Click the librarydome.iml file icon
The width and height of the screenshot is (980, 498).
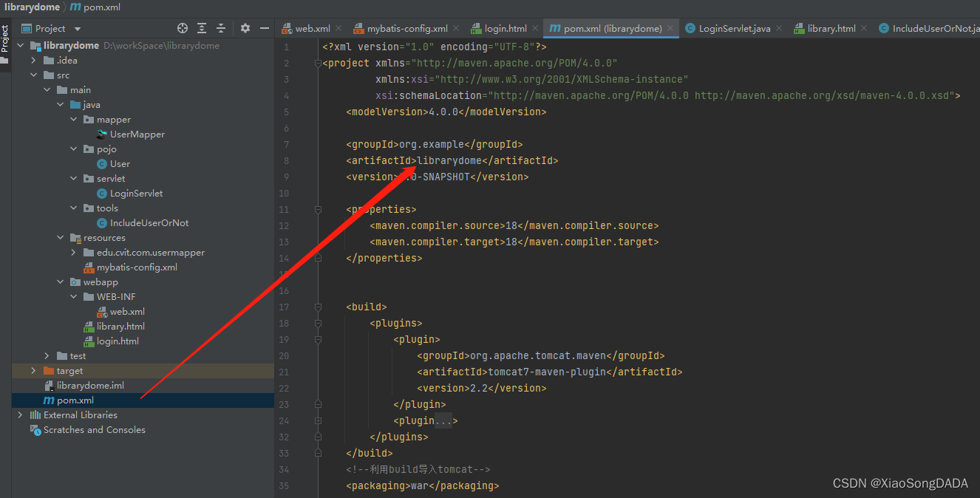tap(49, 386)
